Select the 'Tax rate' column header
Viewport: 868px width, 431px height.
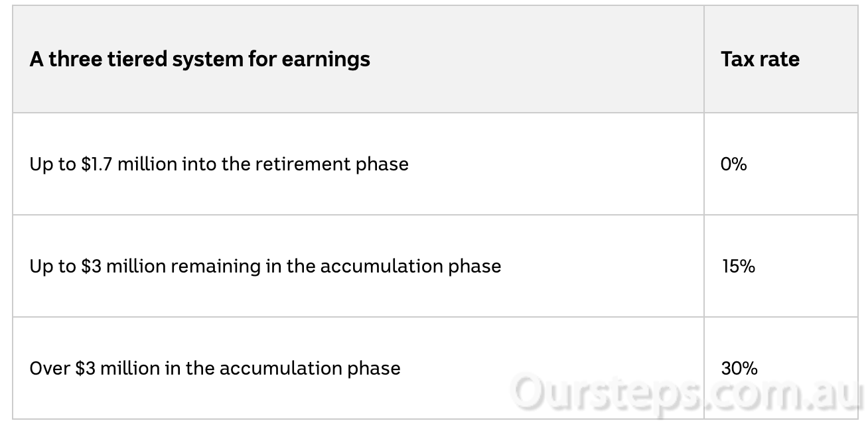click(760, 60)
